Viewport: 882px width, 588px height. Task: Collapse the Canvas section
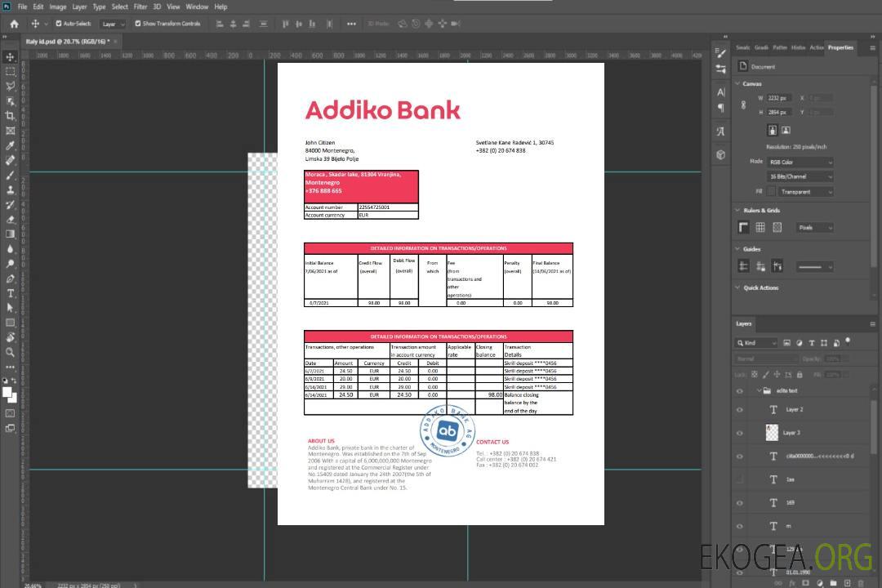[x=738, y=83]
